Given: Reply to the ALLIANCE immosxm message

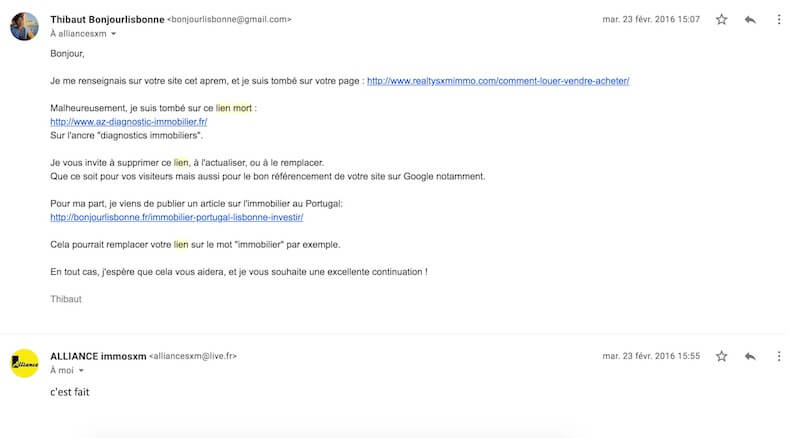Looking at the screenshot, I should (x=750, y=356).
